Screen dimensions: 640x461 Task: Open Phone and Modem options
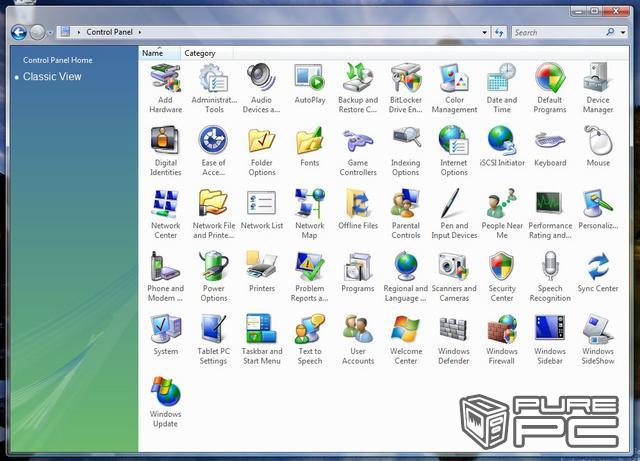pos(165,277)
